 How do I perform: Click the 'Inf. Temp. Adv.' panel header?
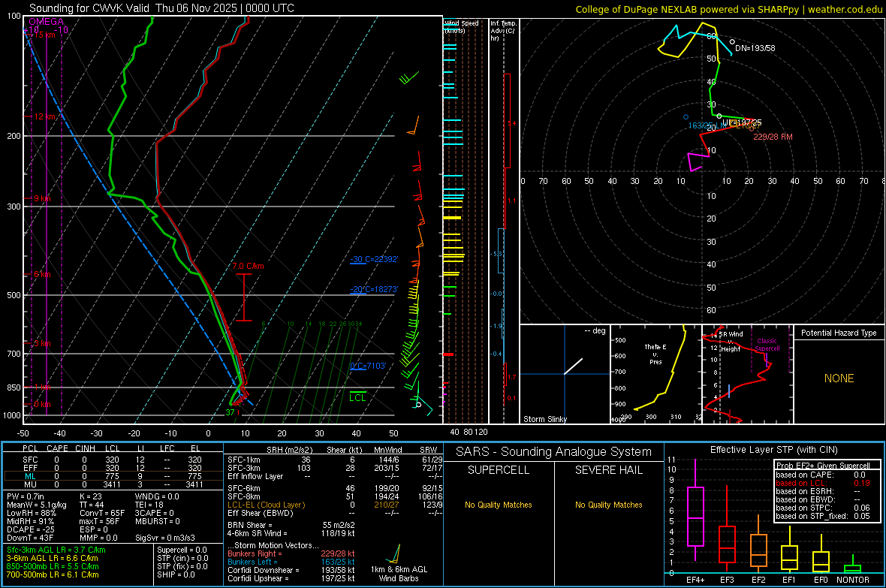[503, 31]
